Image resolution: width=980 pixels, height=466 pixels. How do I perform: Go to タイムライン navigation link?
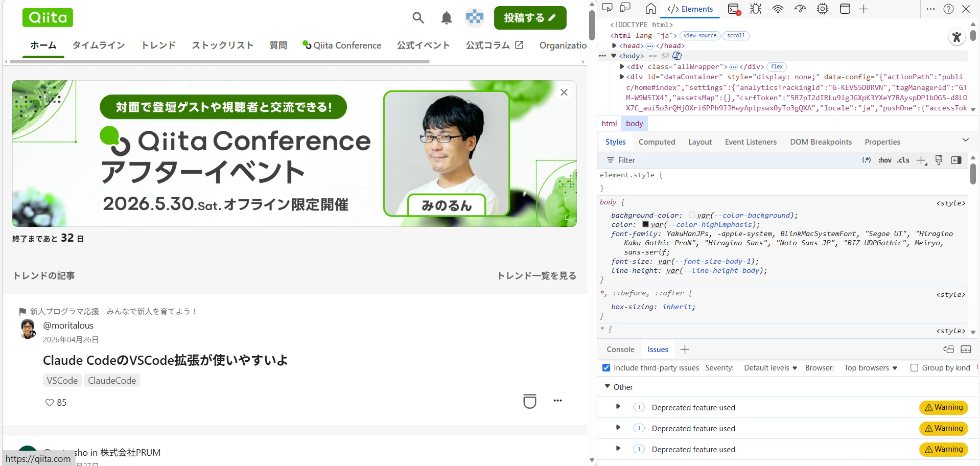point(99,45)
